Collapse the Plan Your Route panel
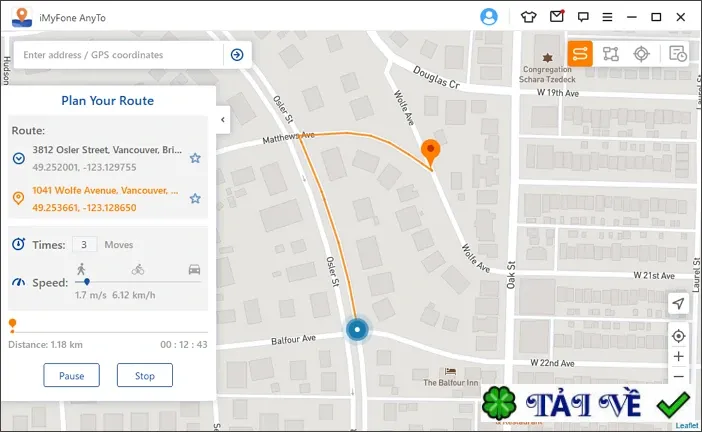 [x=223, y=120]
